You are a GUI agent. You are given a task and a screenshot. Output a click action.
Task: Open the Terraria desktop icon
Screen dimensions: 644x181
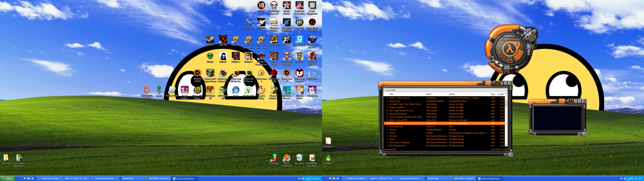pos(159,91)
